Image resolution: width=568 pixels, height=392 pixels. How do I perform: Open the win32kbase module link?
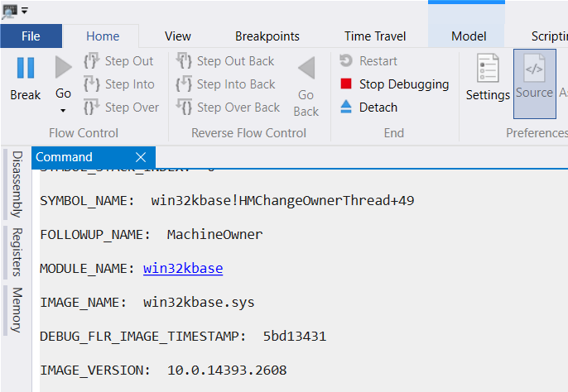[183, 269]
